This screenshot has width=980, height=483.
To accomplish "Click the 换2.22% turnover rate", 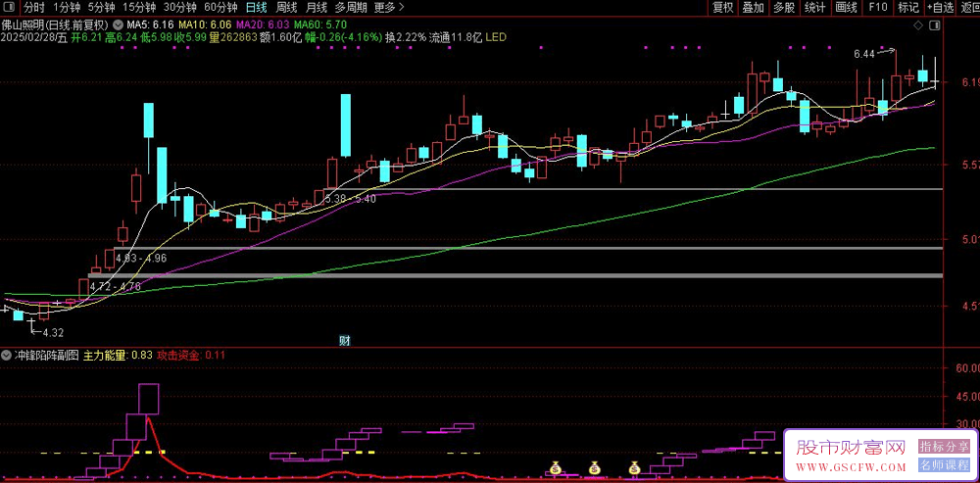I will [407, 37].
